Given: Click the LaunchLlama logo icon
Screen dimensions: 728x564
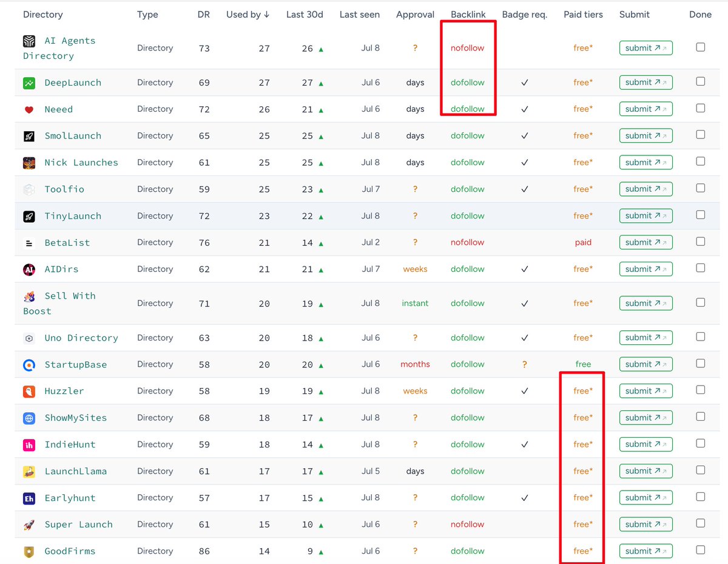Looking at the screenshot, I should (29, 472).
